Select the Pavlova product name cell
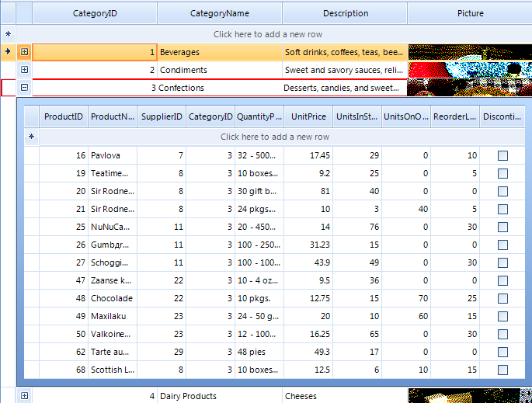 click(113, 155)
